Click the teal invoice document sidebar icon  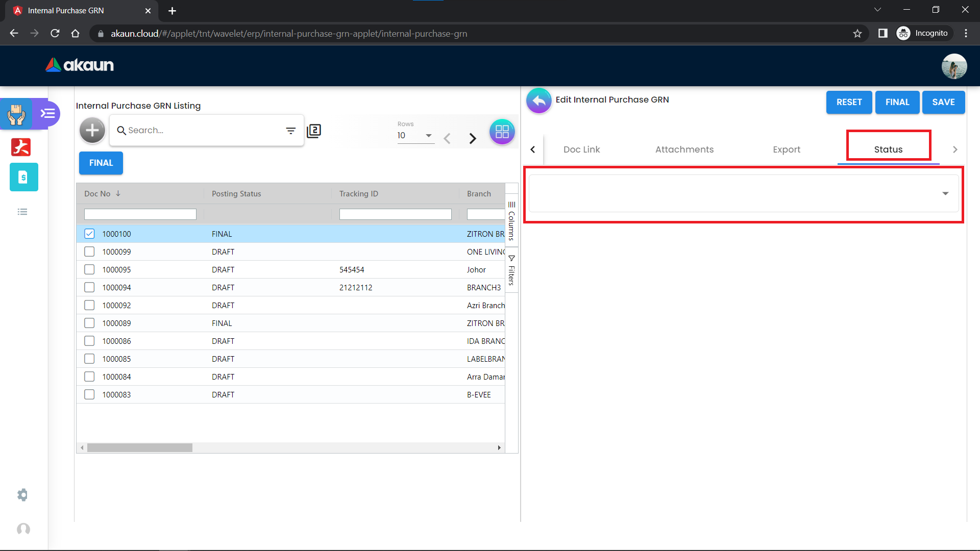pyautogui.click(x=23, y=177)
